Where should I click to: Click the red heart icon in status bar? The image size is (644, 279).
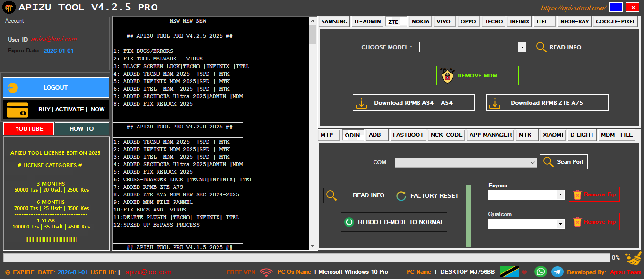click(524, 272)
